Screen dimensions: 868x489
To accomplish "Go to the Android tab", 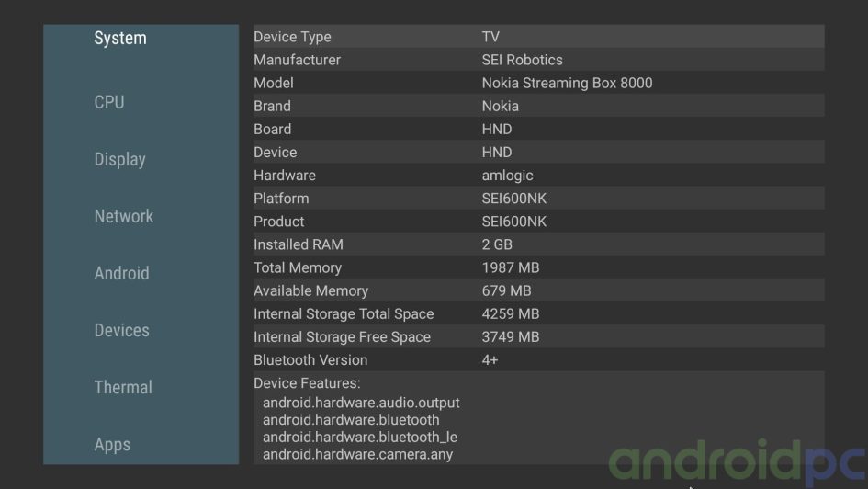I will [121, 273].
